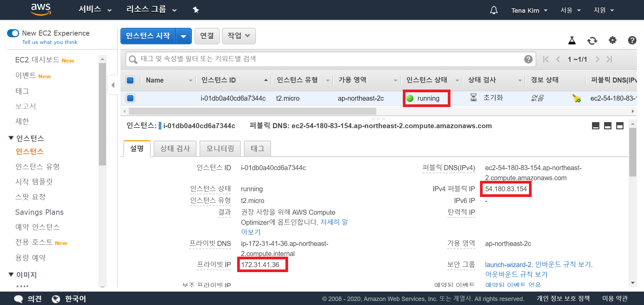644x305 pixels.
Task: Open the 설명 tab
Action: (137, 148)
